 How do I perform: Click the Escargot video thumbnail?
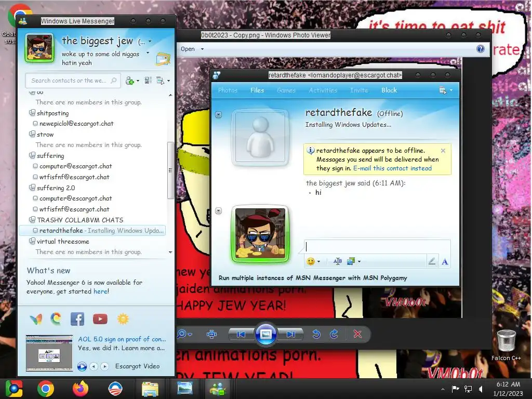(x=49, y=353)
